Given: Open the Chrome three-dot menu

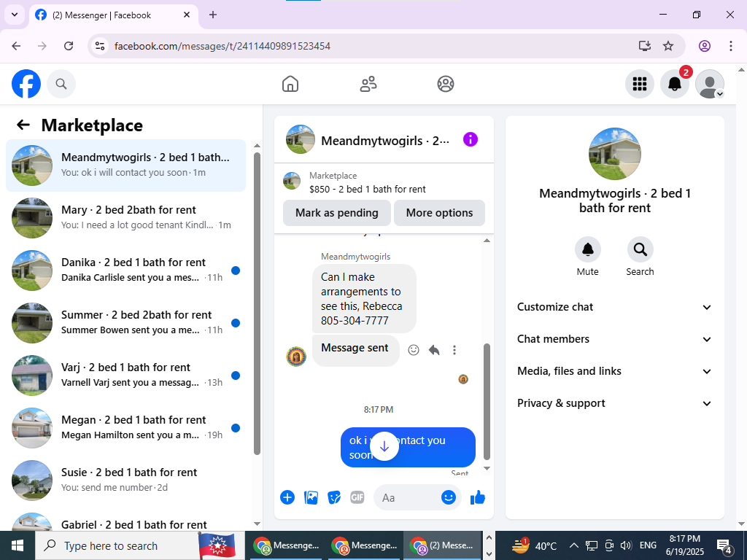Looking at the screenshot, I should click(x=731, y=46).
